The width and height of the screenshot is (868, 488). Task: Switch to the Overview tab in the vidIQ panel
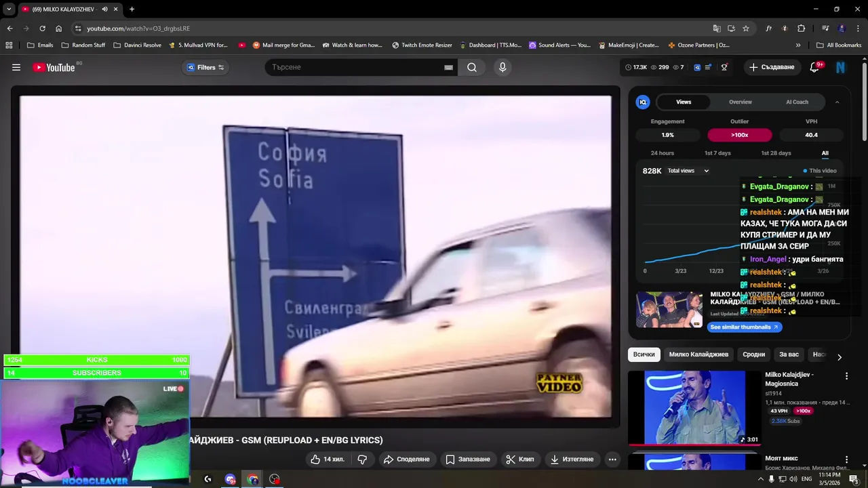coord(741,102)
